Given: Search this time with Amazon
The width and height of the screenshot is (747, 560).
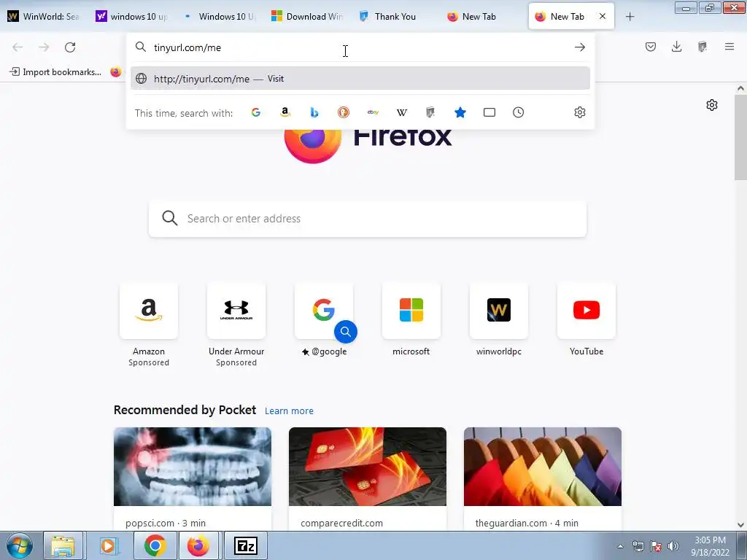Looking at the screenshot, I should coord(285,112).
